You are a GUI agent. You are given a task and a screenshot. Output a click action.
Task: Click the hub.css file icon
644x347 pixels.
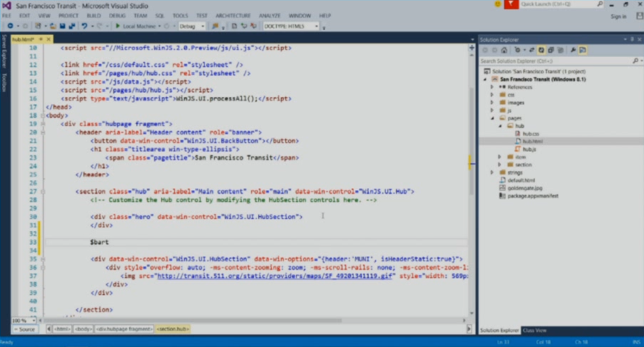[518, 133]
